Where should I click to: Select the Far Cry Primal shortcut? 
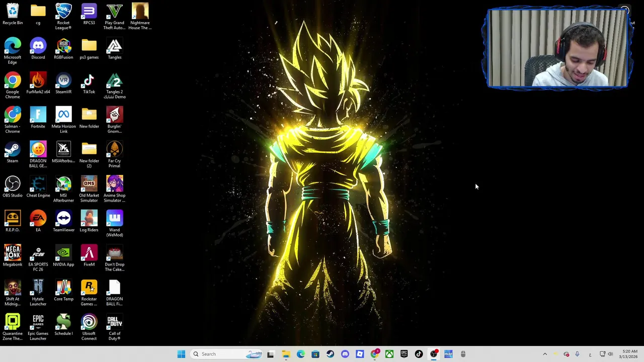click(x=114, y=154)
